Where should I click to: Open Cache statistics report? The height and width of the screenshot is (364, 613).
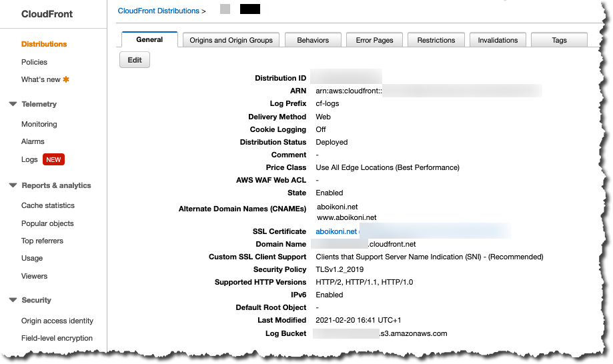pos(48,205)
